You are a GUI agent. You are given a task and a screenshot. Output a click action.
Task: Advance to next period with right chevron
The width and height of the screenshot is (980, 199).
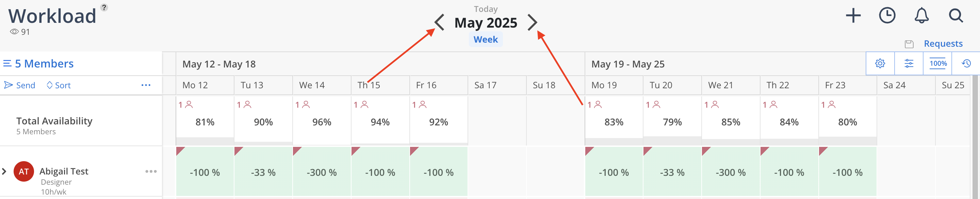click(x=532, y=22)
